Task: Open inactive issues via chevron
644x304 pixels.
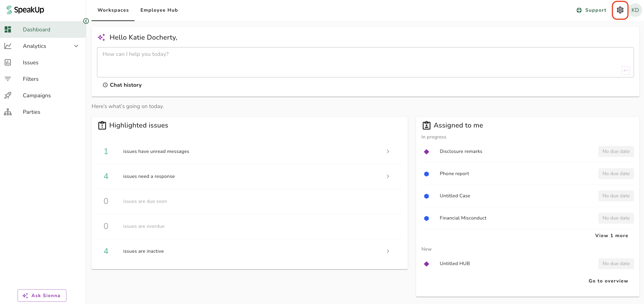Action: (388, 251)
